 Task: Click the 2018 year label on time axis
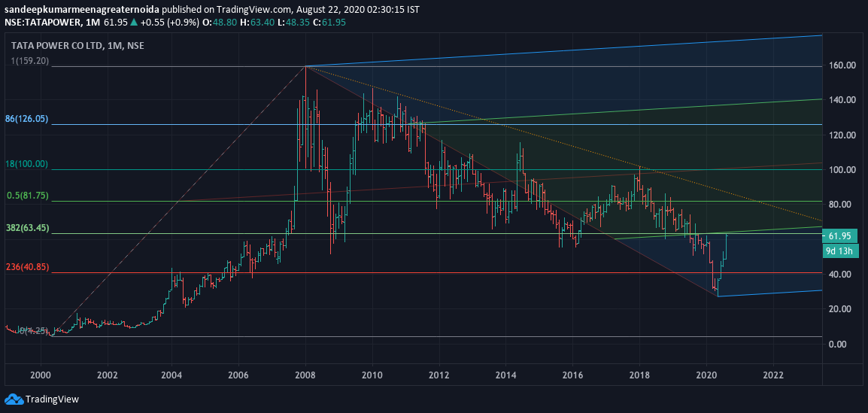(639, 375)
